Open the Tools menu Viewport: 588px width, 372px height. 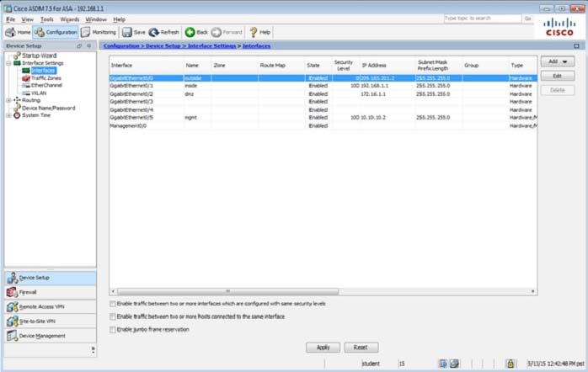pos(47,19)
